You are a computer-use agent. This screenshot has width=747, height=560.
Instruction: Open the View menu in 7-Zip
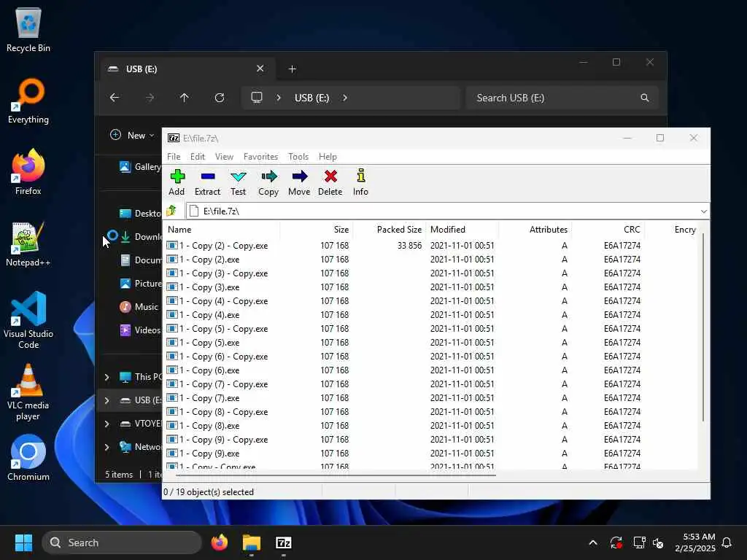click(x=224, y=157)
